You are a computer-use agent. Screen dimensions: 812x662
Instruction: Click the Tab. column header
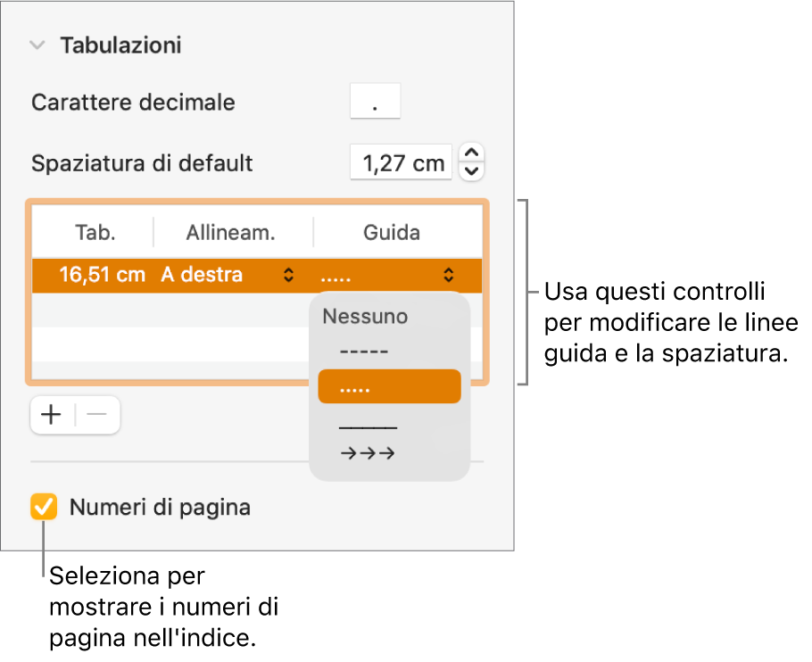pyautogui.click(x=95, y=233)
